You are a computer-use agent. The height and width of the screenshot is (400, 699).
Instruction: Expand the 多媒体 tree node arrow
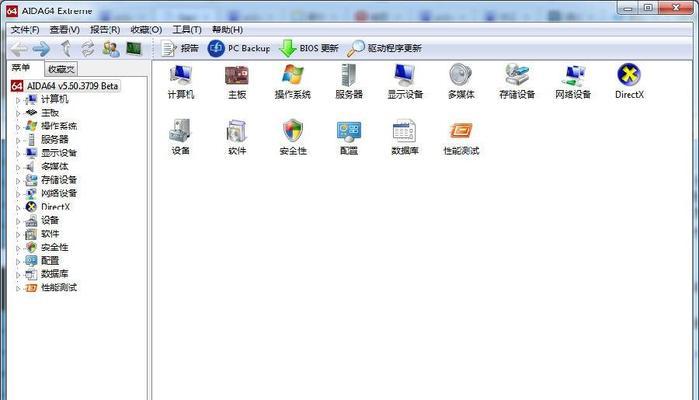(x=18, y=168)
